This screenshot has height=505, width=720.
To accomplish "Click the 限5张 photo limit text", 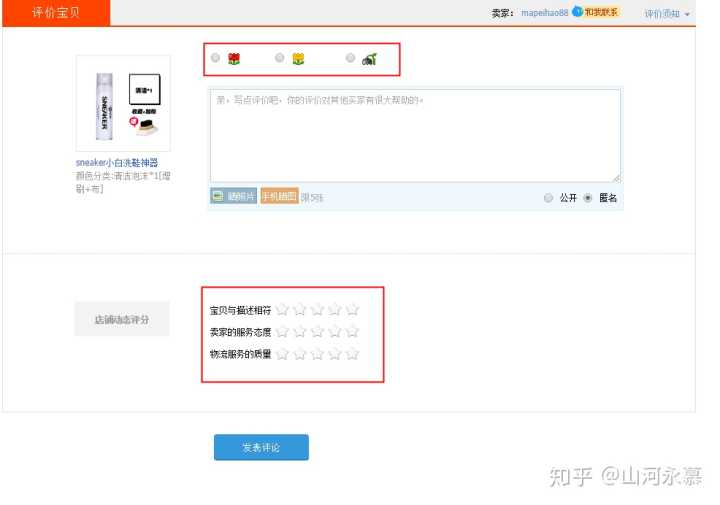I will tap(312, 198).
